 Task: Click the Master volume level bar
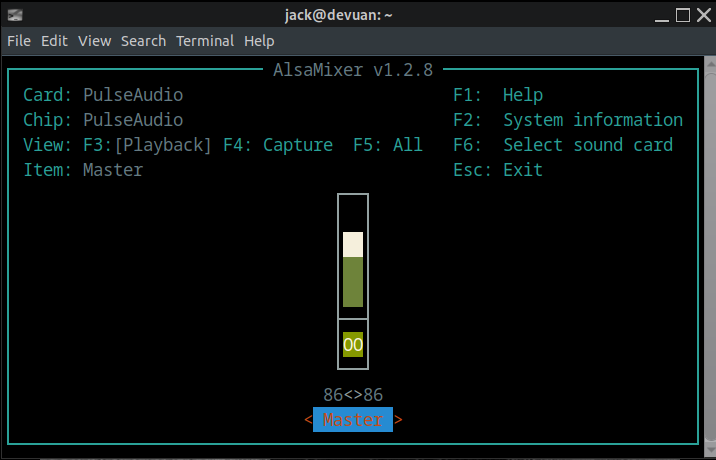click(x=353, y=270)
